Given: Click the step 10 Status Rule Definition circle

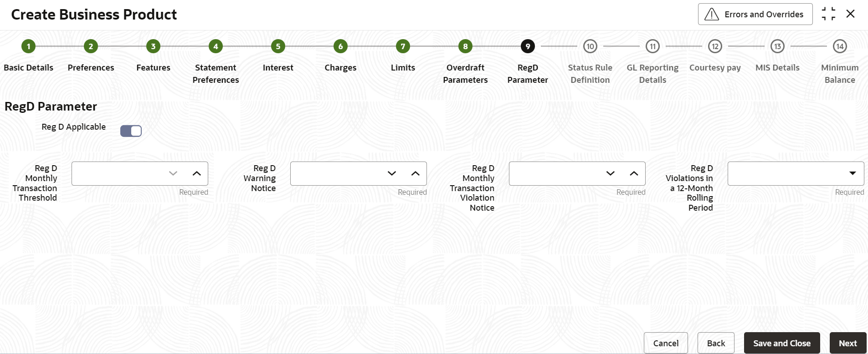Looking at the screenshot, I should pos(590,46).
